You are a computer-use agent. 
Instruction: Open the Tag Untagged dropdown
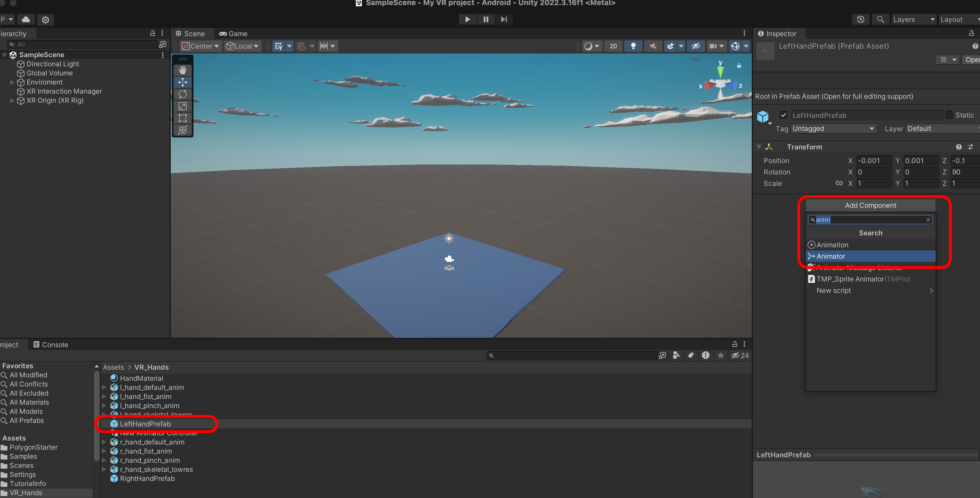tap(833, 129)
